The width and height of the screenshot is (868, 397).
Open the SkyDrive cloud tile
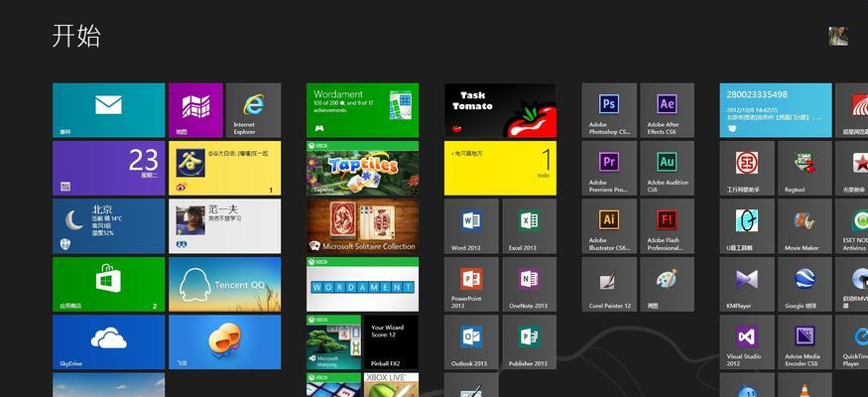click(108, 341)
